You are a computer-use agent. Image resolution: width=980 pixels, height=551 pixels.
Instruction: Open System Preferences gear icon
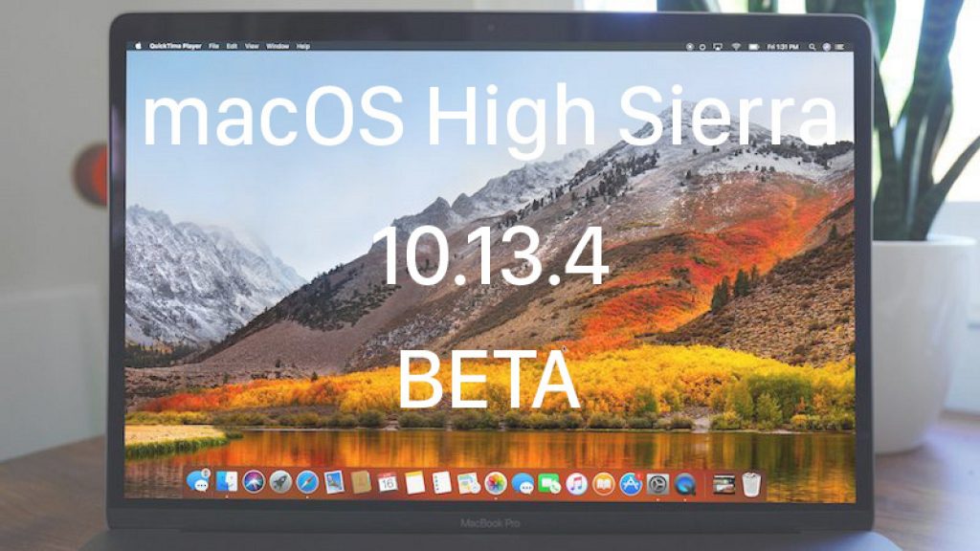coord(657,484)
